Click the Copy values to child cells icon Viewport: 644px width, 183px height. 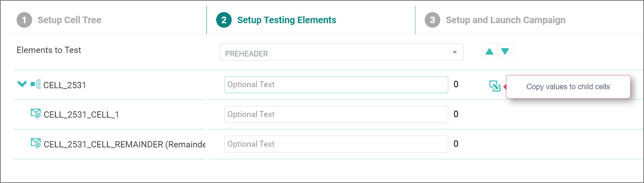click(495, 86)
